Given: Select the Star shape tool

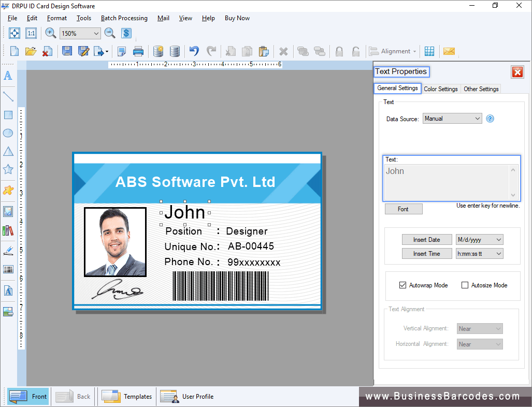Looking at the screenshot, I should [x=8, y=169].
